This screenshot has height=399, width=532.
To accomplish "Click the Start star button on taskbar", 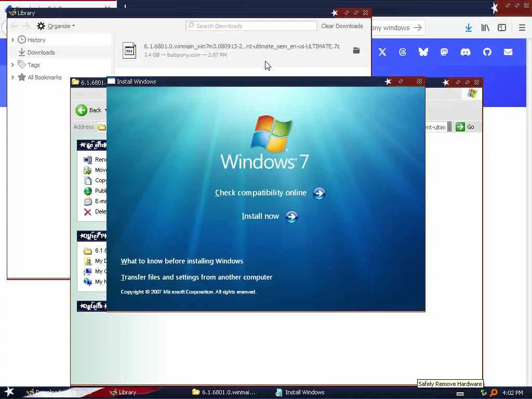I will [x=9, y=392].
